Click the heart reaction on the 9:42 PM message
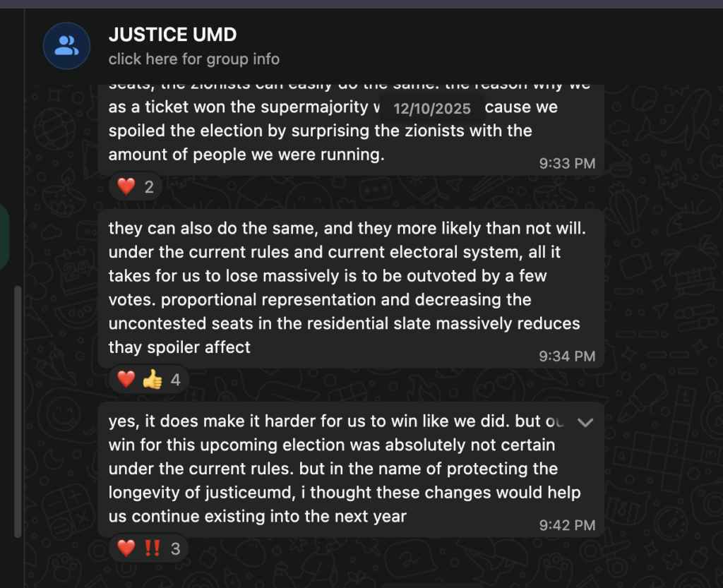The width and height of the screenshot is (723, 588). coord(126,548)
